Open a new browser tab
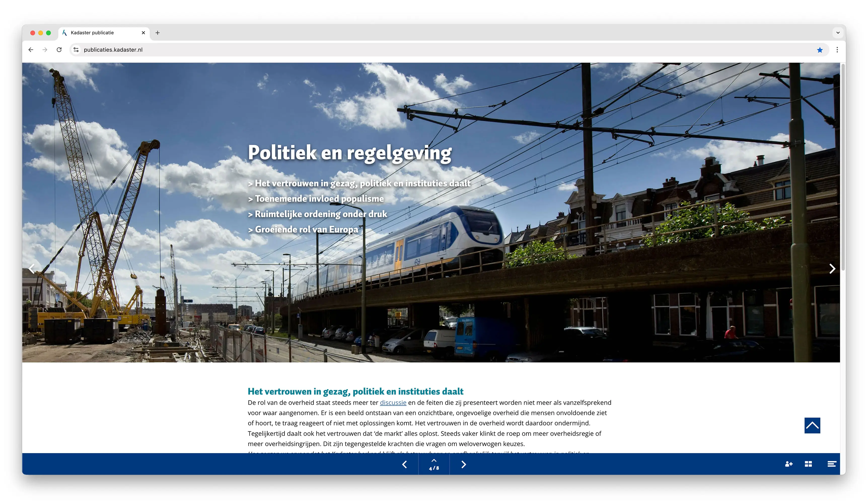 (x=157, y=33)
